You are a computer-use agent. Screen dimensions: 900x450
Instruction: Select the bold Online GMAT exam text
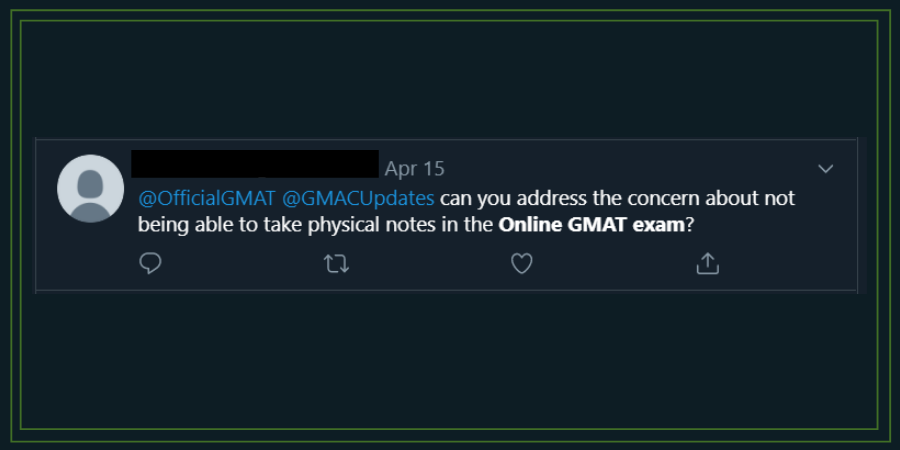[x=592, y=225]
